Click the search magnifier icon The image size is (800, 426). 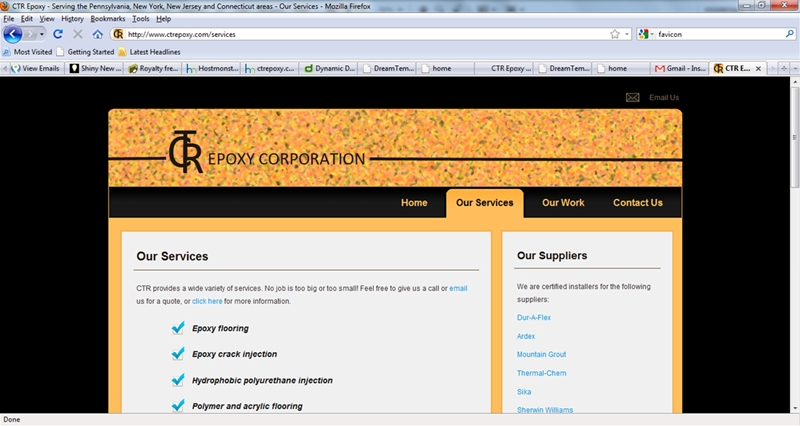click(789, 34)
